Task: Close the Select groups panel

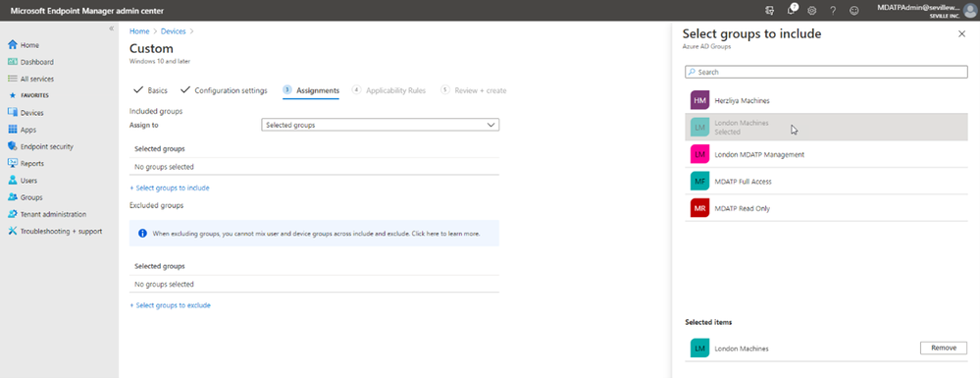Action: pos(962,33)
